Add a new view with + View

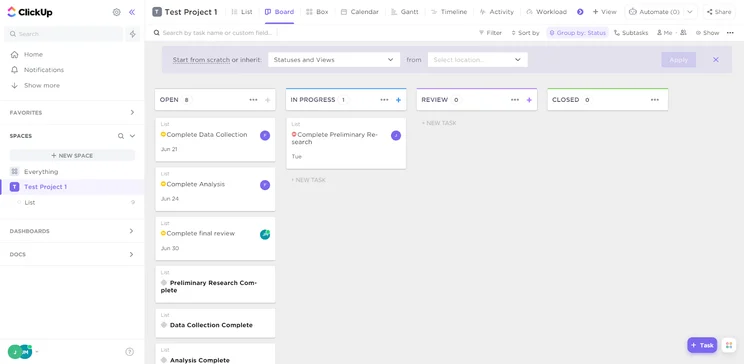pos(604,12)
